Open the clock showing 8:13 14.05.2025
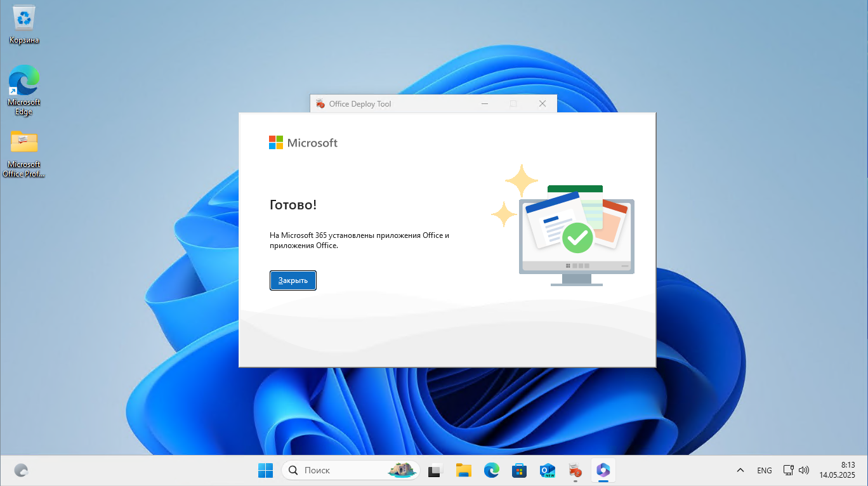This screenshot has width=868, height=486. pos(837,470)
